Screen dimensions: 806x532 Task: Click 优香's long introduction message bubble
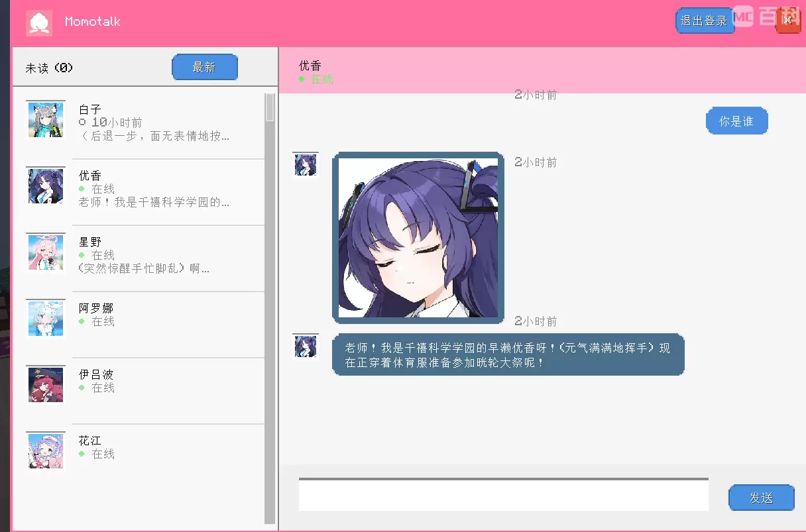(508, 354)
